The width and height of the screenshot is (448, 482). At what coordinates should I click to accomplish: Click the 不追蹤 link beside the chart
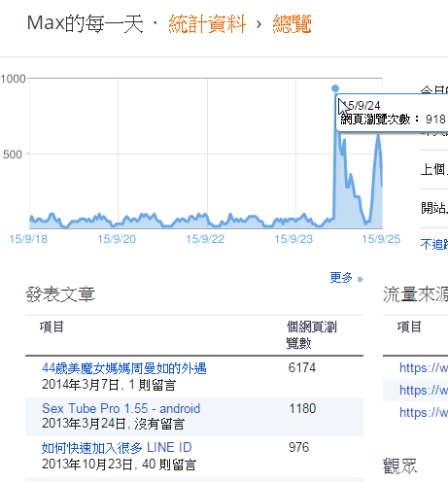[x=434, y=244]
